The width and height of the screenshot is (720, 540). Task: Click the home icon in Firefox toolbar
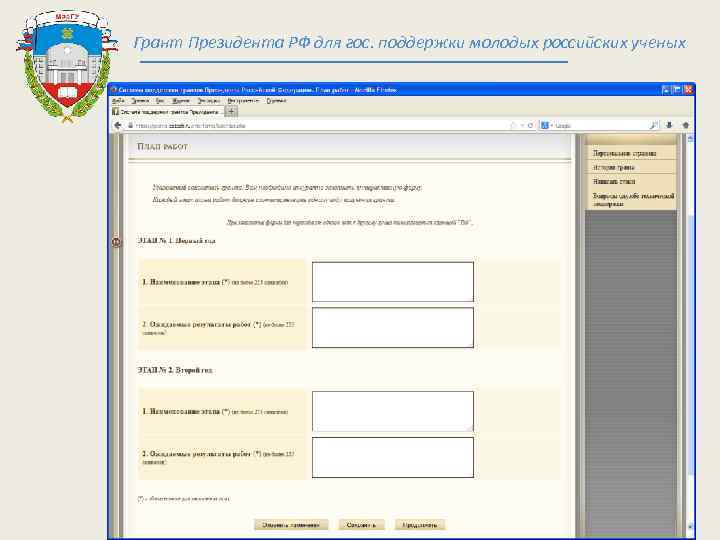(686, 125)
